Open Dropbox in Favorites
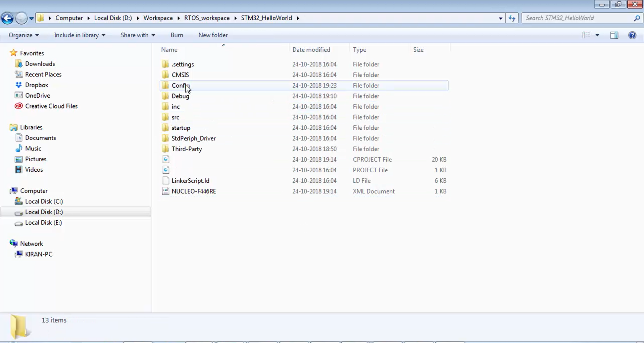Image resolution: width=644 pixels, height=343 pixels. click(x=37, y=85)
